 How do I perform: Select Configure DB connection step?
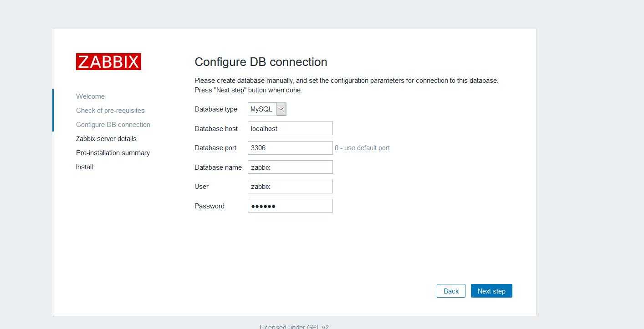click(113, 125)
